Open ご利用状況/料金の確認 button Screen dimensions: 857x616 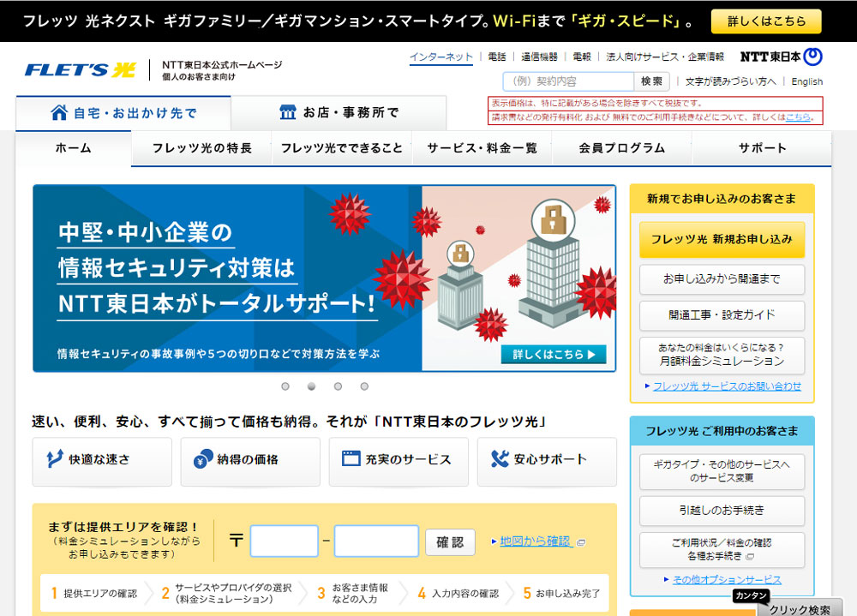tap(722, 549)
